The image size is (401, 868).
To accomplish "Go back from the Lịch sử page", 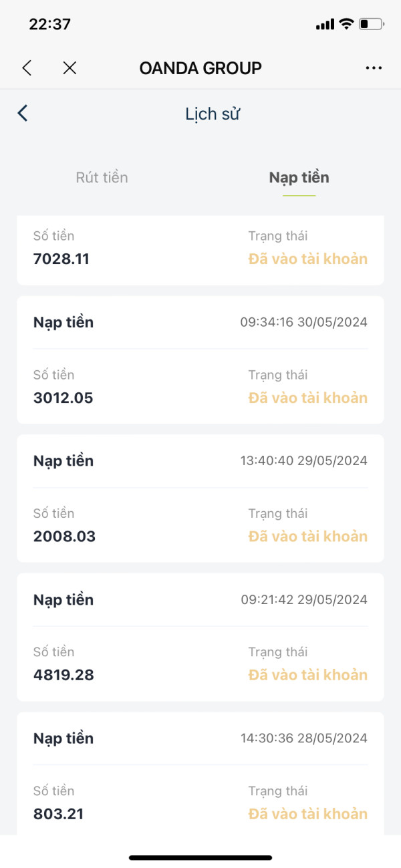I will point(23,113).
